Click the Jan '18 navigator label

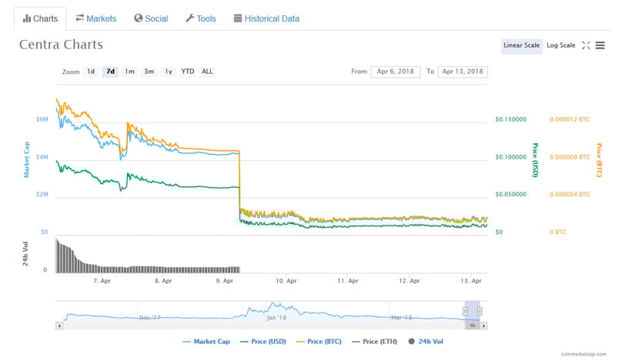[x=276, y=318]
